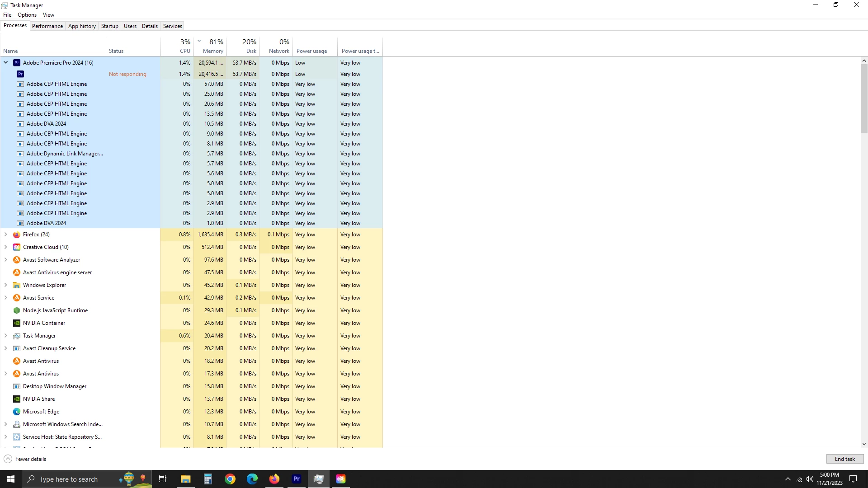
Task: Click the Adobe Premiere Pro process icon
Action: (17, 63)
